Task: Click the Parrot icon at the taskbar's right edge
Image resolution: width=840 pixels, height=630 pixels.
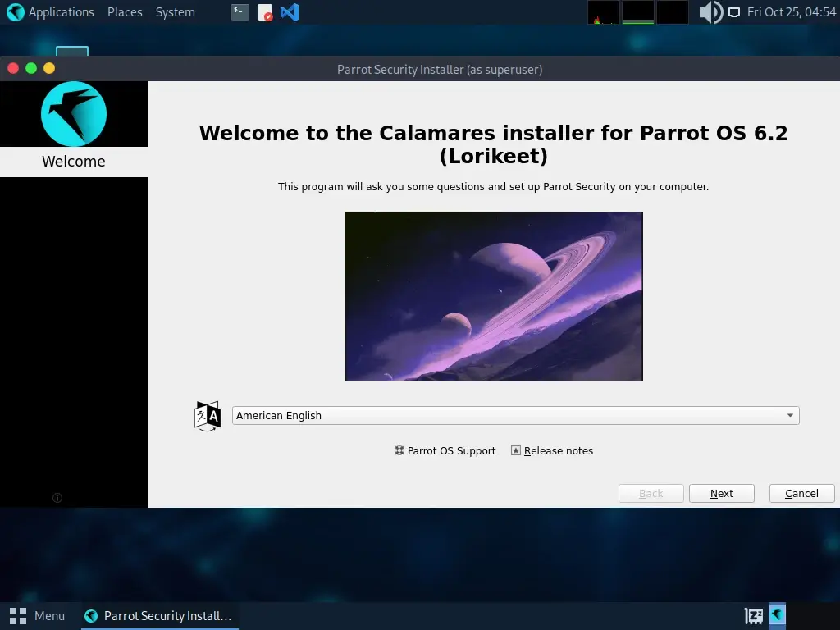Action: coord(775,614)
